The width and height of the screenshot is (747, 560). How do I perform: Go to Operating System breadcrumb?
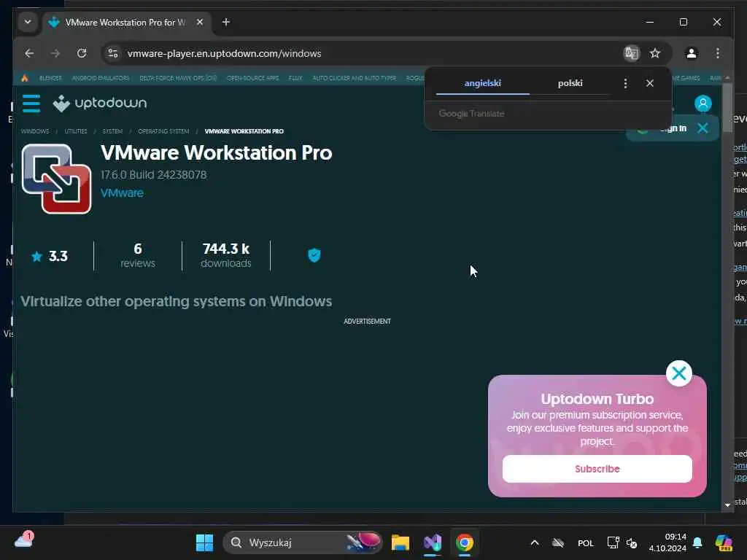163,131
